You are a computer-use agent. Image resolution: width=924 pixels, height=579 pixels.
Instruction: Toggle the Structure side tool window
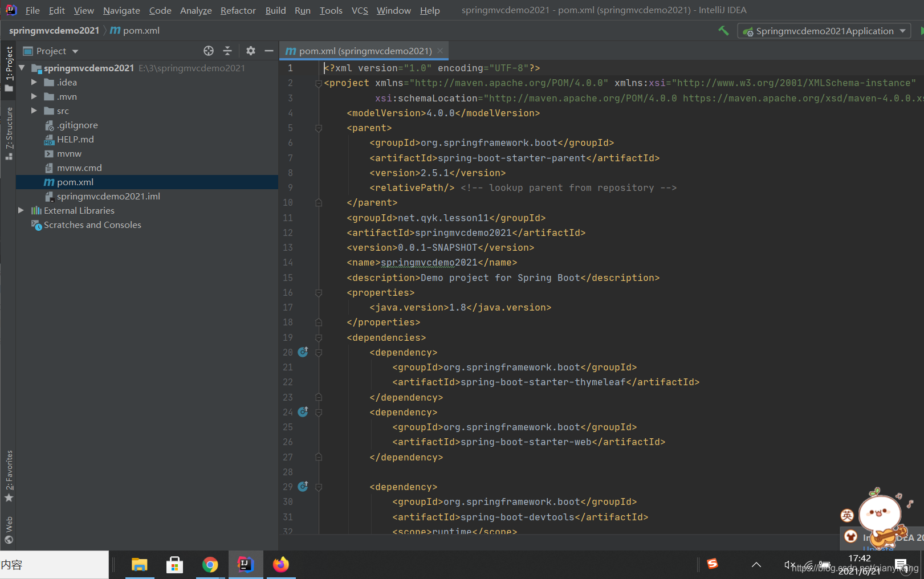(x=9, y=134)
